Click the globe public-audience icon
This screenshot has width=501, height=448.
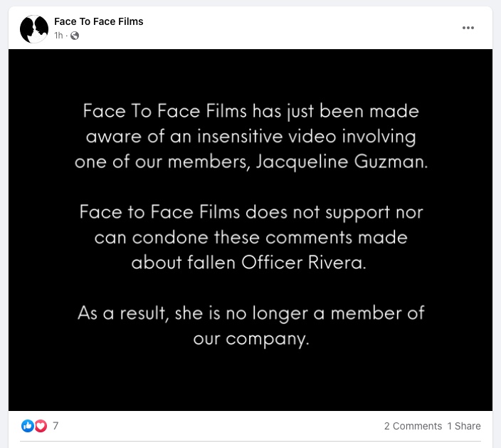click(75, 36)
